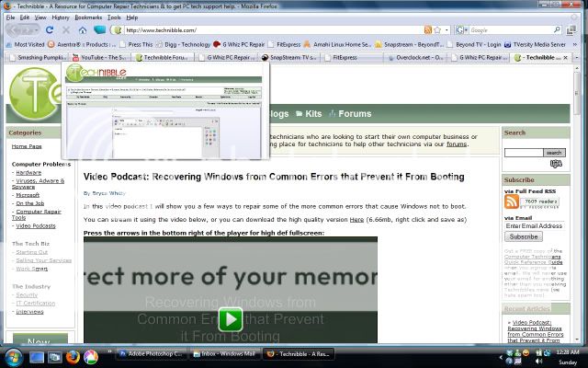588x368 pixels.
Task: Click the Stop loading X icon
Action: tap(66, 29)
